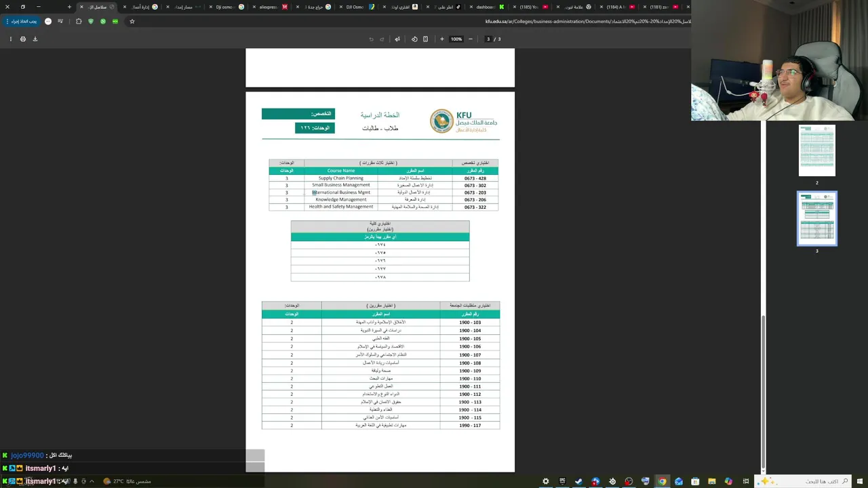
Task: Click course code 1990 - 117
Action: pos(470,426)
